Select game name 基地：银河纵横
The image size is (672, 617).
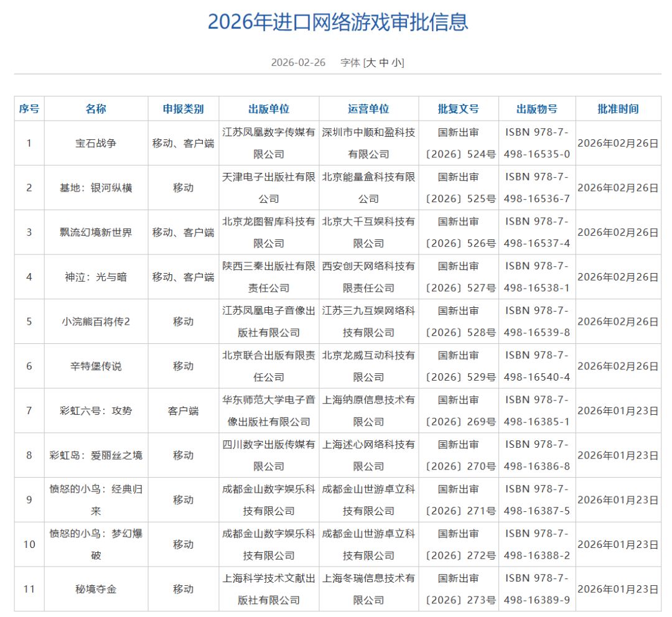(96, 188)
